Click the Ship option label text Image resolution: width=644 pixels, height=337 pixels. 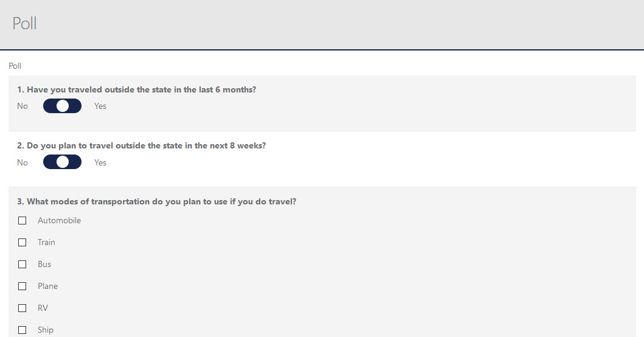[x=46, y=330]
